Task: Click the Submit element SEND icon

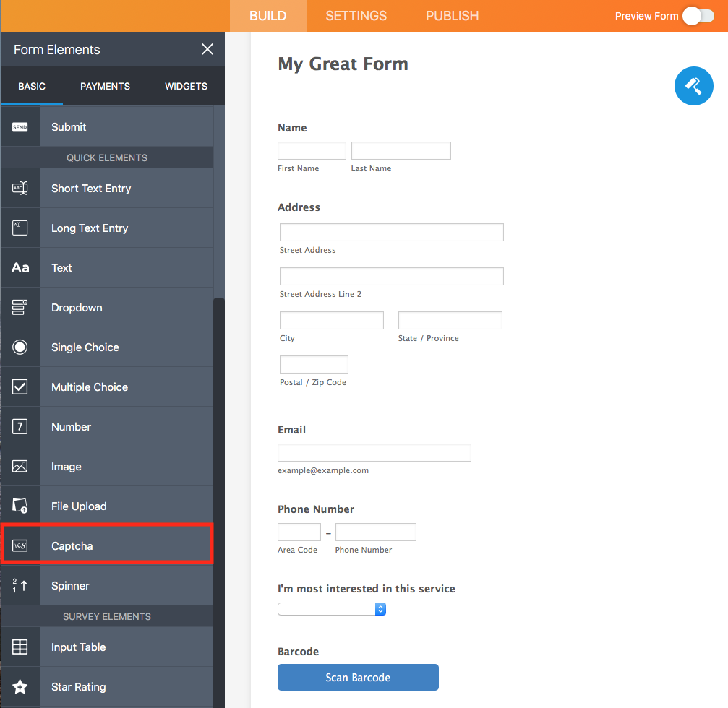Action: point(20,126)
